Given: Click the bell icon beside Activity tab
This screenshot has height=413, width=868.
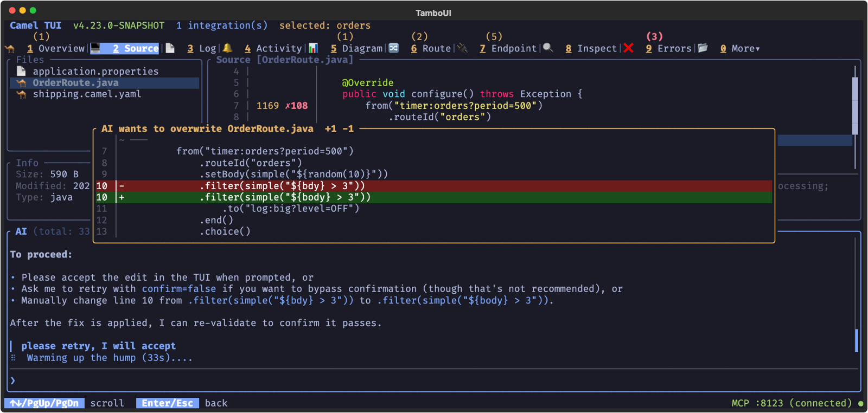Looking at the screenshot, I should pos(228,48).
